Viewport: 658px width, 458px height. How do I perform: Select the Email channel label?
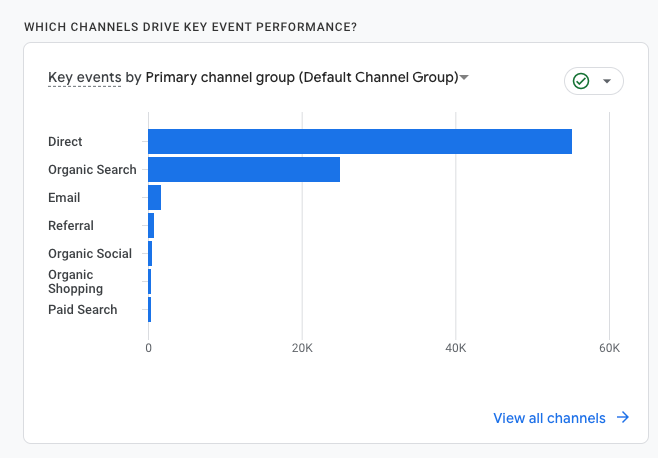64,198
